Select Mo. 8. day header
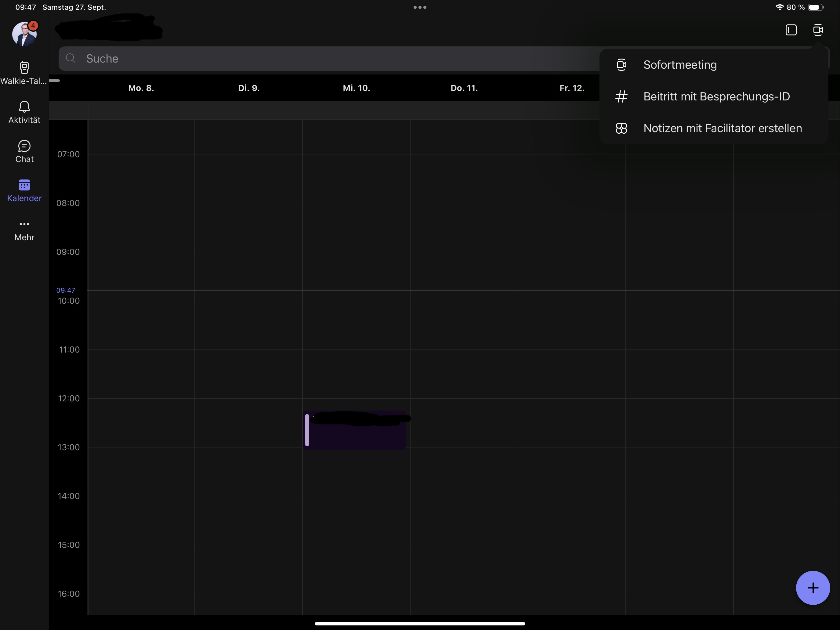 coord(141,88)
